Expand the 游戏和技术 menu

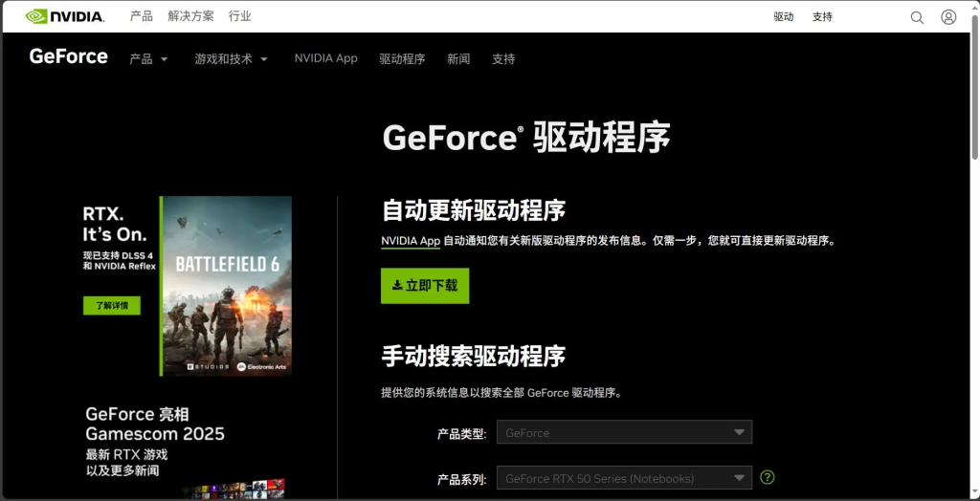(x=231, y=58)
